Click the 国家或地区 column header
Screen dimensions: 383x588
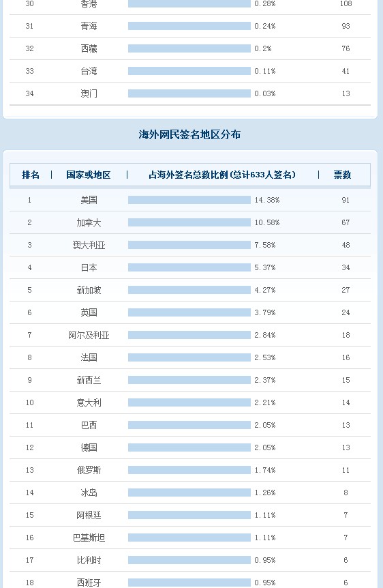click(89, 175)
